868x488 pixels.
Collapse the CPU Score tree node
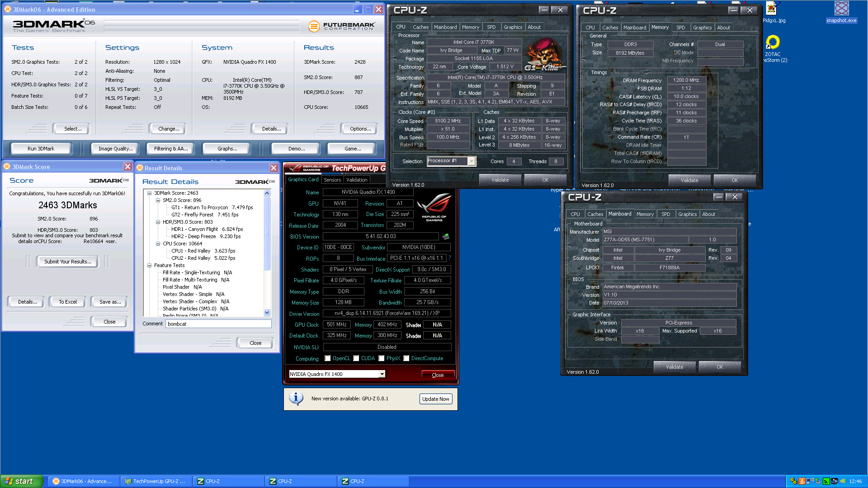pos(158,244)
